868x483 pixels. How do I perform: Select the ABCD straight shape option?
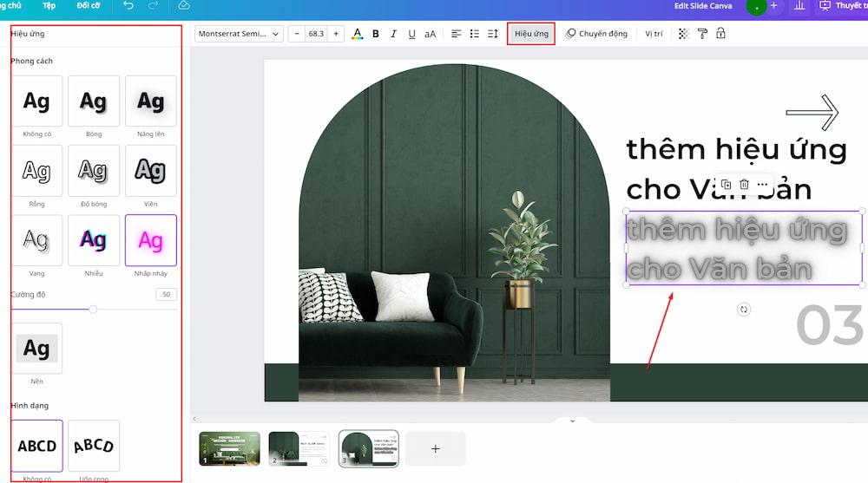click(37, 446)
